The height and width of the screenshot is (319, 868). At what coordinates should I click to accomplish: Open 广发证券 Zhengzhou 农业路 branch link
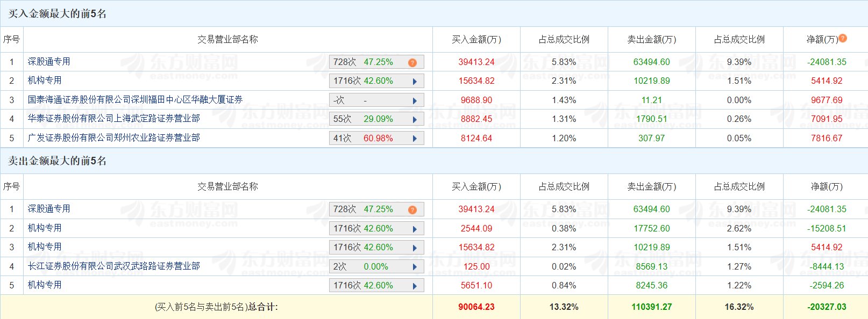pos(113,138)
